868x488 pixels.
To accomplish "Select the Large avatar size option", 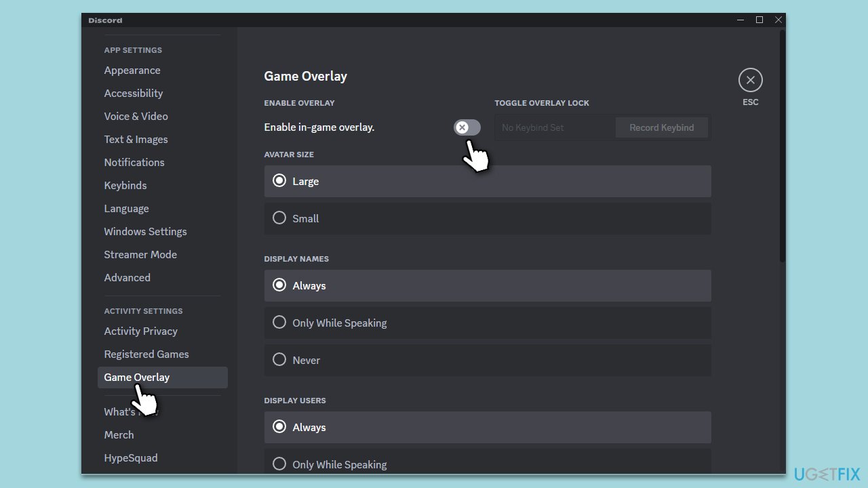I will pos(488,181).
